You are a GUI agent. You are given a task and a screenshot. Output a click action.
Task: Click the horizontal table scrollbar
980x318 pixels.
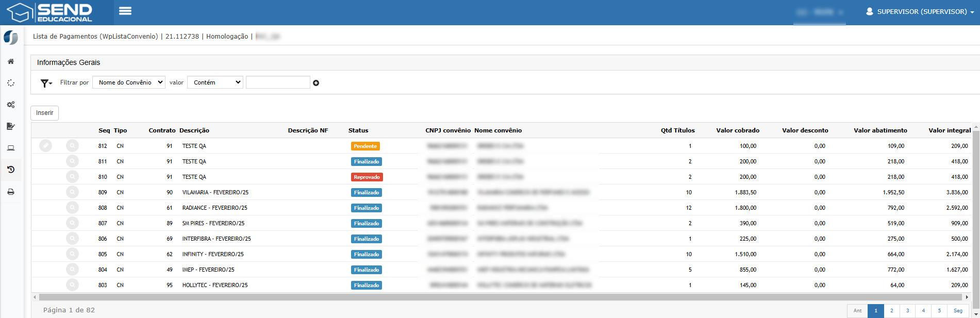(x=500, y=297)
